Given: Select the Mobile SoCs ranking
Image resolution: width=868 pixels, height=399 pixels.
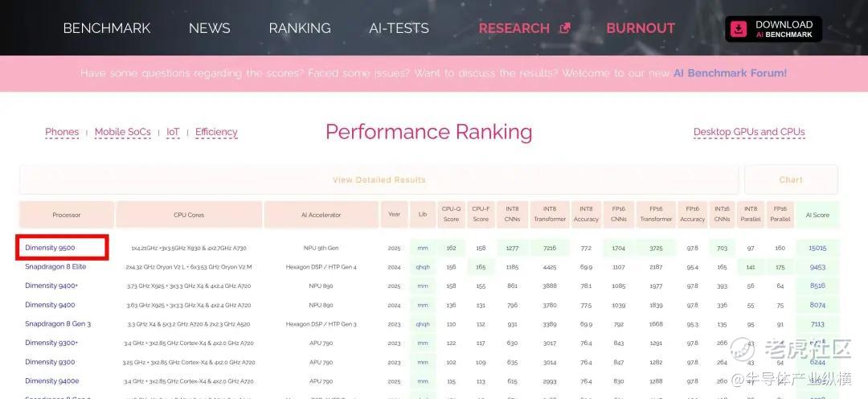Looking at the screenshot, I should tap(122, 132).
